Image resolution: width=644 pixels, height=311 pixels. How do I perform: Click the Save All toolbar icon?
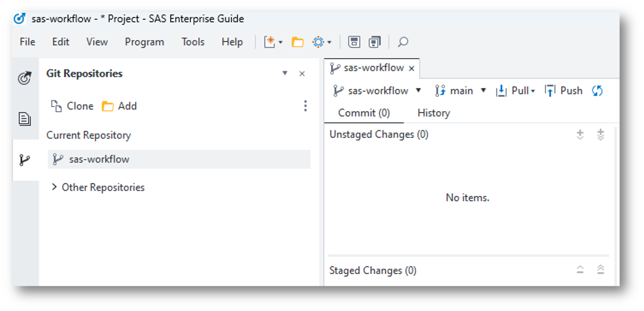point(374,42)
